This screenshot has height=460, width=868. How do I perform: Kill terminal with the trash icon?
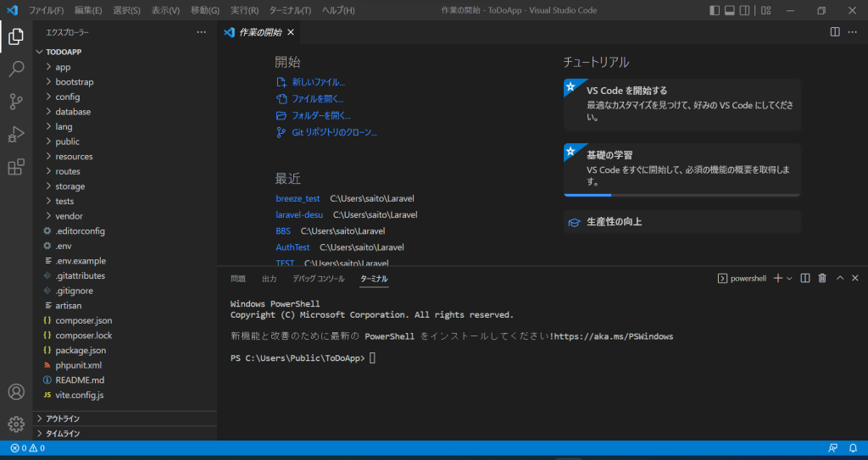(x=822, y=279)
